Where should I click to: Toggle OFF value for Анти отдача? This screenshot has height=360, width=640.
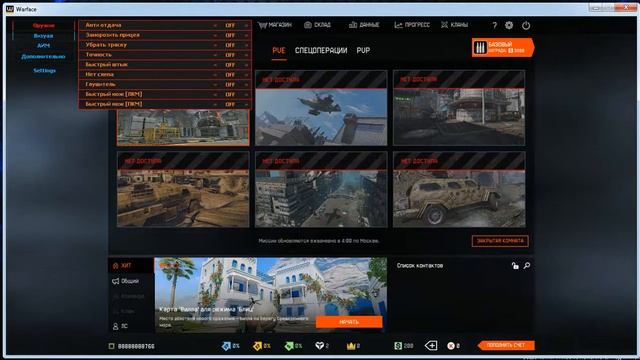click(x=230, y=25)
